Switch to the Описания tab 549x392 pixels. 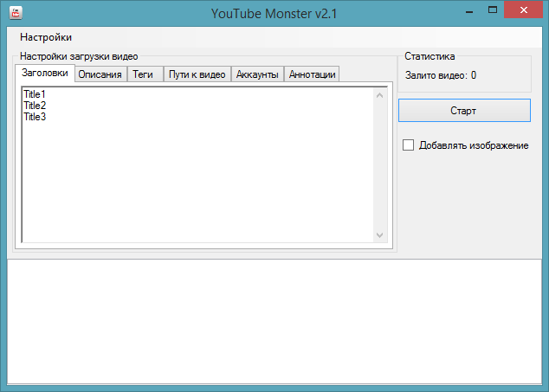pyautogui.click(x=100, y=74)
